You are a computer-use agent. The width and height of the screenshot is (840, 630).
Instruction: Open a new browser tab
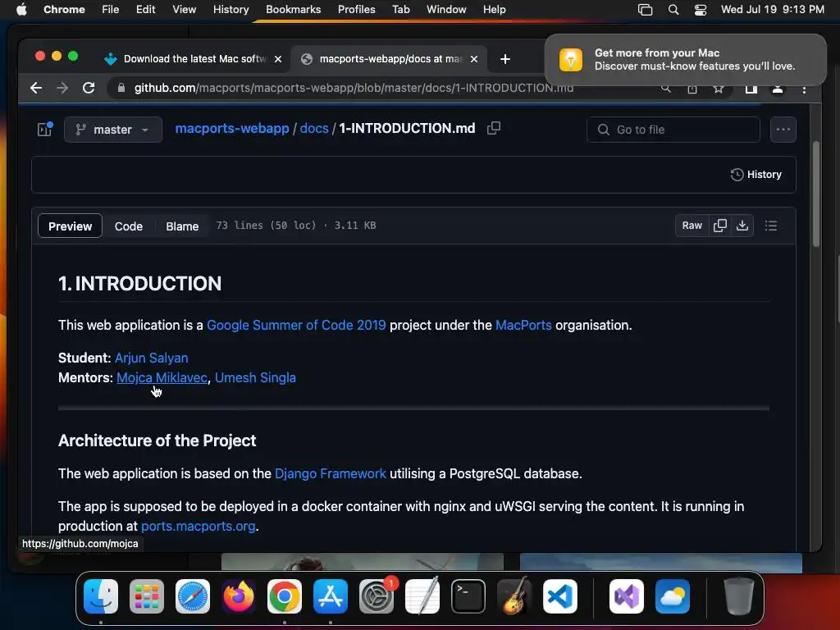tap(504, 59)
